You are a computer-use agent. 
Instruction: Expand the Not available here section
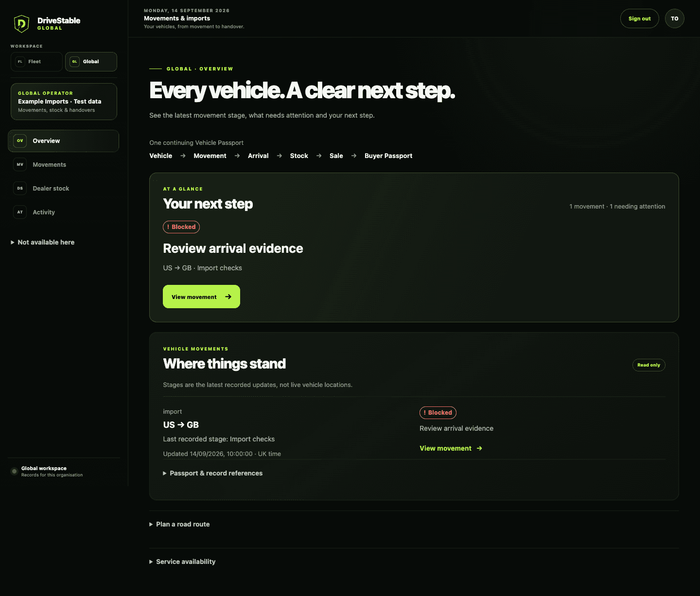point(43,242)
